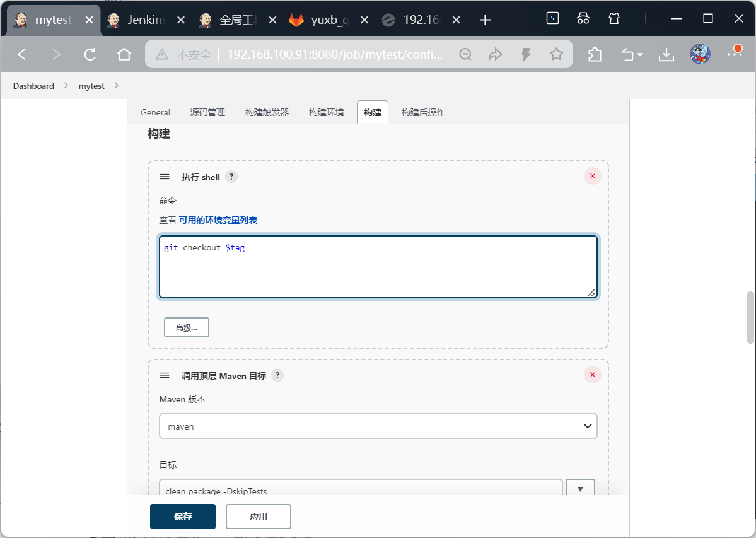Open the Maven 版本 dropdown
This screenshot has height=538, width=756.
pyautogui.click(x=378, y=426)
